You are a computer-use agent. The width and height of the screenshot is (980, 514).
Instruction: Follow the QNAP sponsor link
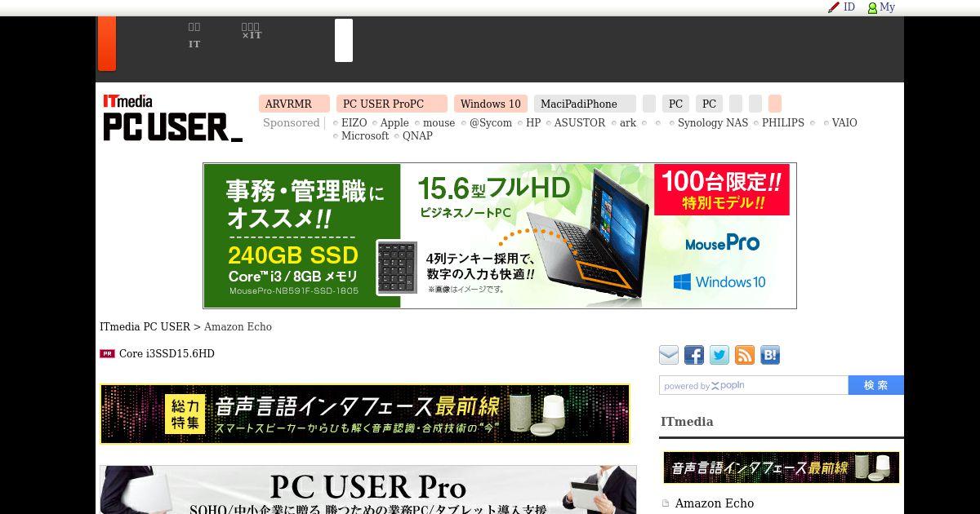(417, 136)
